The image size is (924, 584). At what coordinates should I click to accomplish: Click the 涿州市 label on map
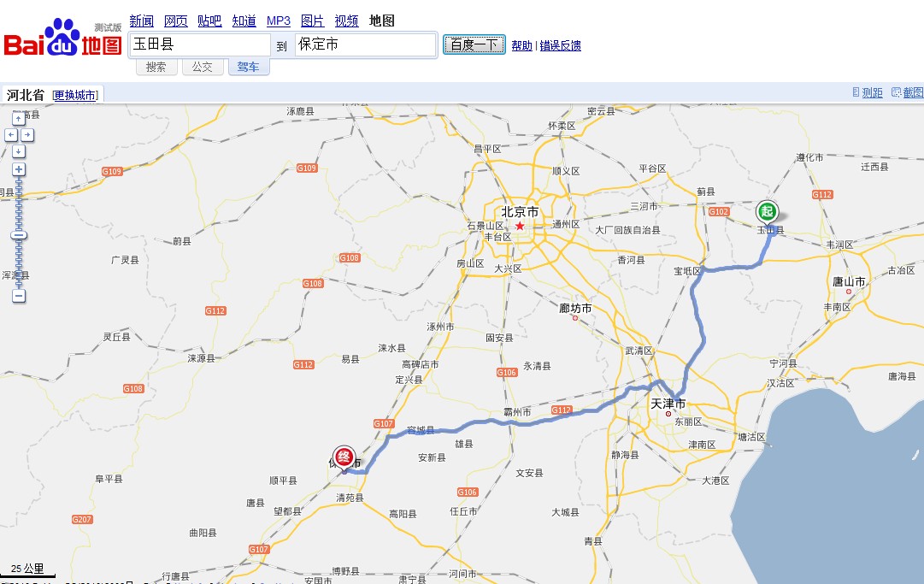point(440,327)
